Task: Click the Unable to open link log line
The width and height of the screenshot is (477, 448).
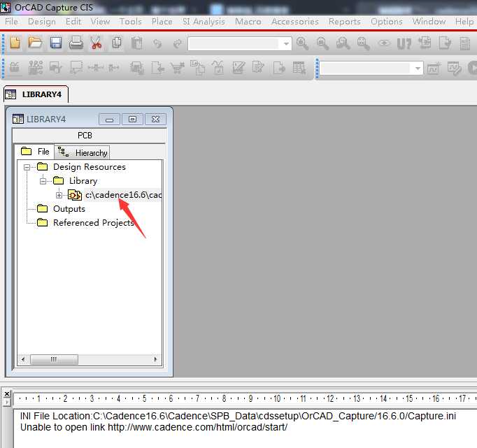Action: click(154, 427)
